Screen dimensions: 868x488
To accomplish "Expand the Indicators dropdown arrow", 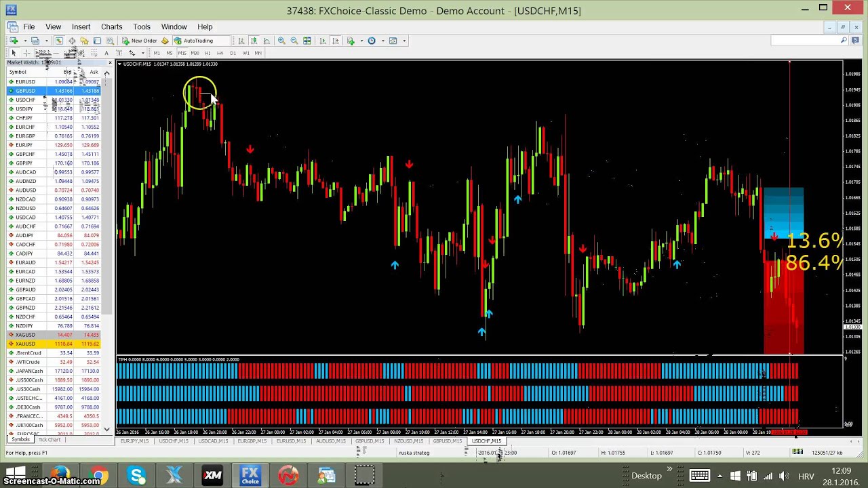I will point(361,41).
